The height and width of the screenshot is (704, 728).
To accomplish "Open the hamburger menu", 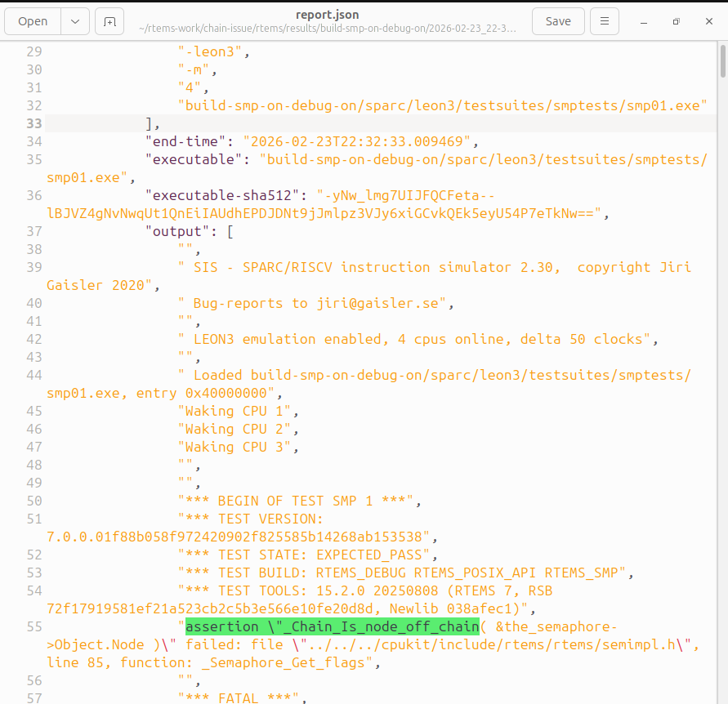I will (x=604, y=21).
